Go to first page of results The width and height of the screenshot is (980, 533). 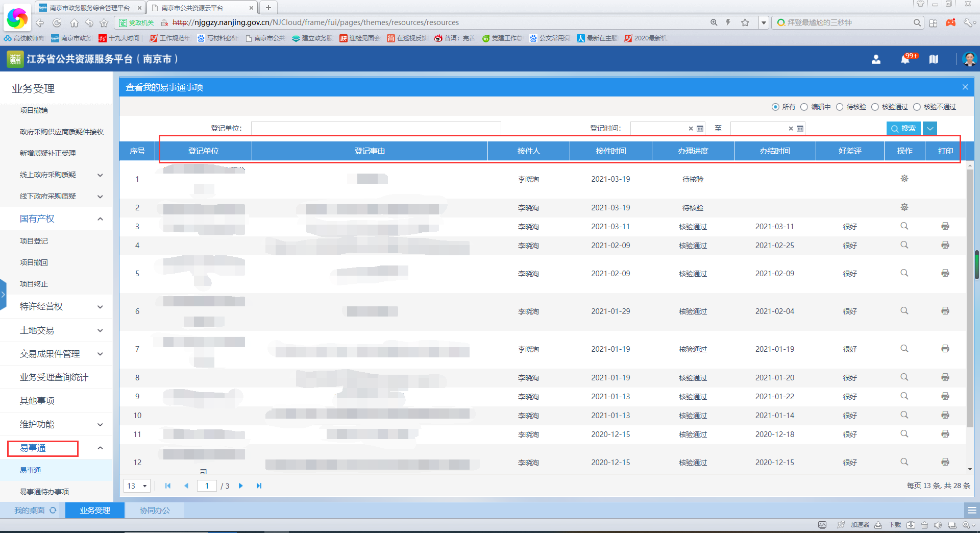168,486
